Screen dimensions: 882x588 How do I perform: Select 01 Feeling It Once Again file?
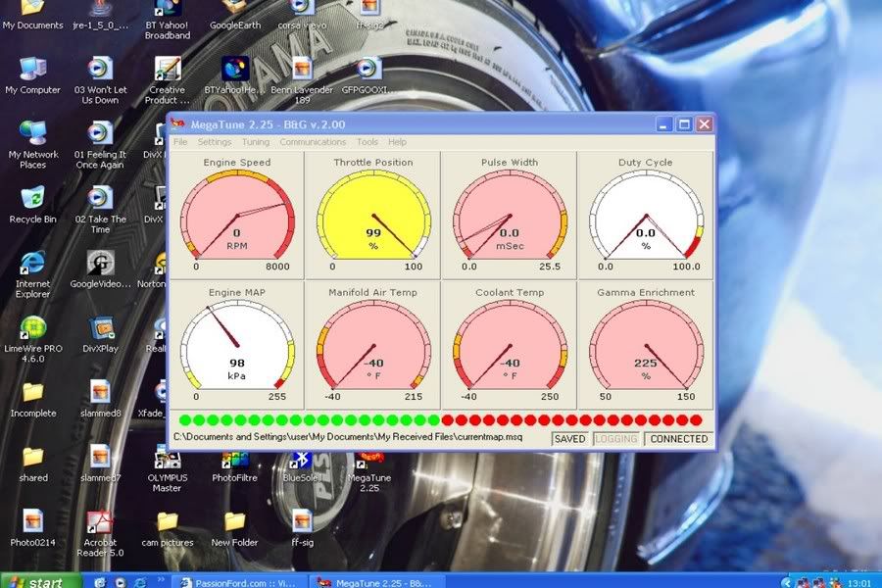(x=100, y=145)
